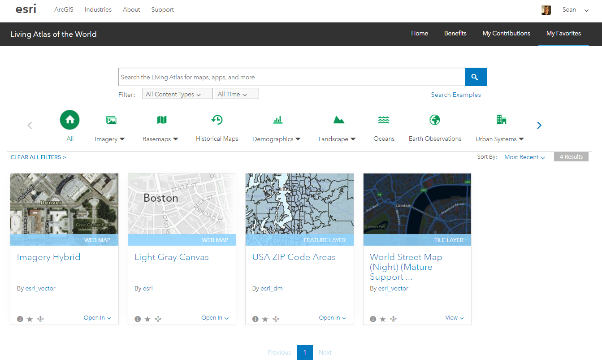602x364 pixels.
Task: Expand View menu for World Street Map Night
Action: click(x=455, y=318)
